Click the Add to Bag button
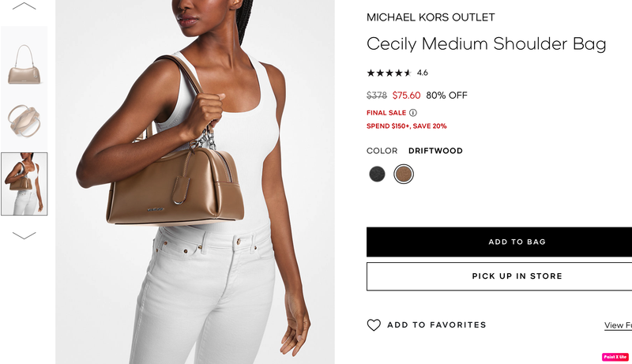The image size is (632, 364). pyautogui.click(x=499, y=242)
